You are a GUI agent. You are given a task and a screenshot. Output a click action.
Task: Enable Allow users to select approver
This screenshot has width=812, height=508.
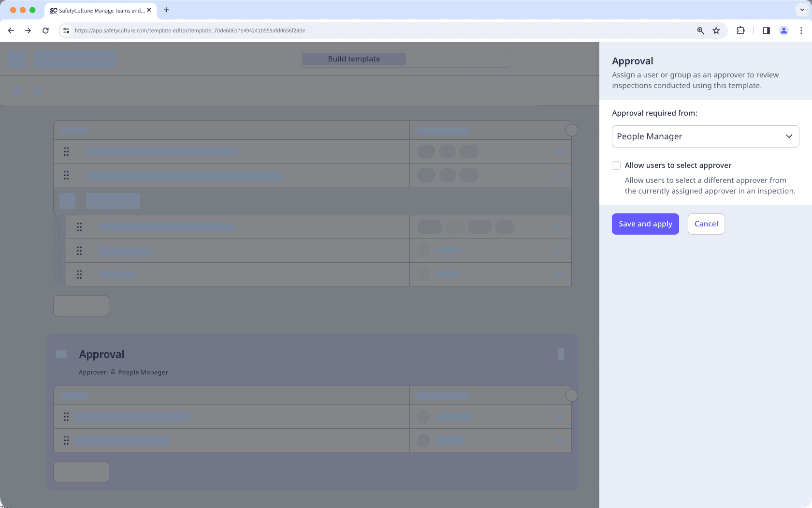coord(616,165)
